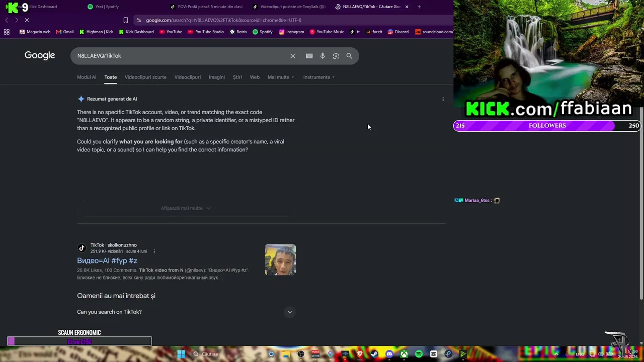Open the 'Highman | Kick' bookmark
Image resolution: width=644 pixels, height=362 pixels.
click(x=97, y=32)
